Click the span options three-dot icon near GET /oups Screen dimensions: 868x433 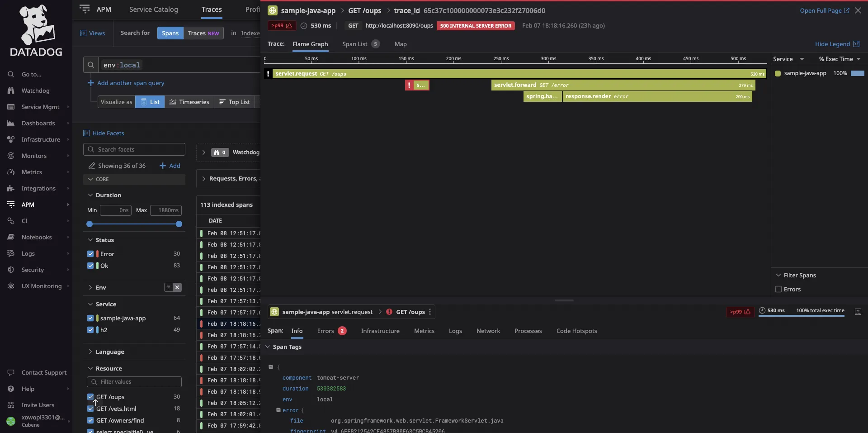point(430,312)
